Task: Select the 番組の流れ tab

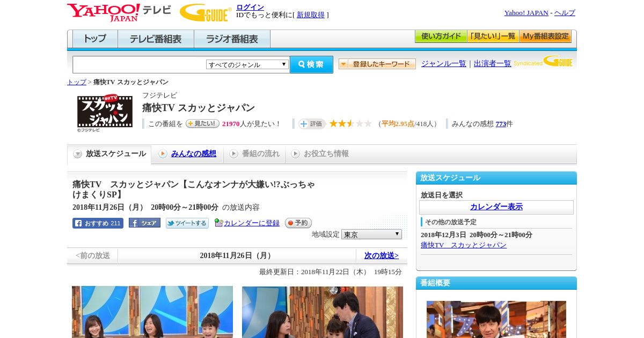Action: tap(254, 154)
